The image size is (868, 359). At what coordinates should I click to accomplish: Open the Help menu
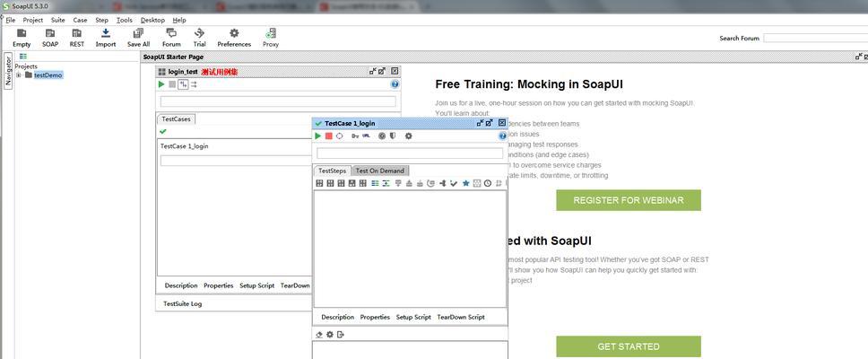tap(179, 20)
